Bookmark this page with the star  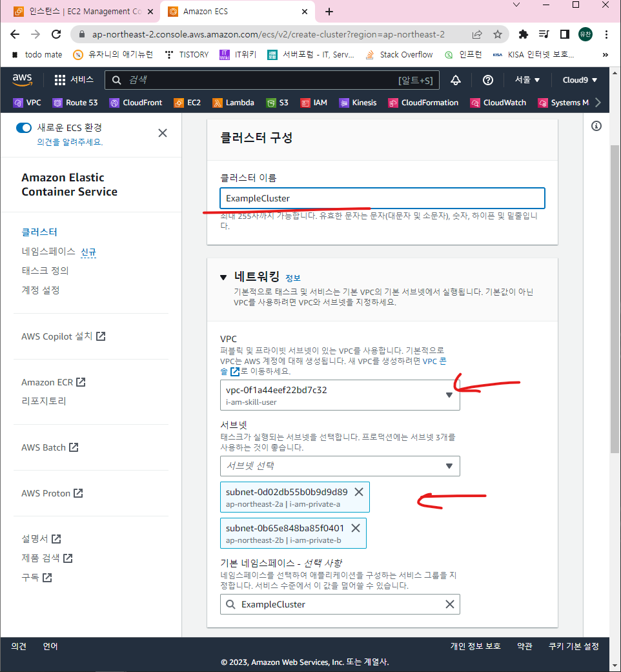click(497, 34)
